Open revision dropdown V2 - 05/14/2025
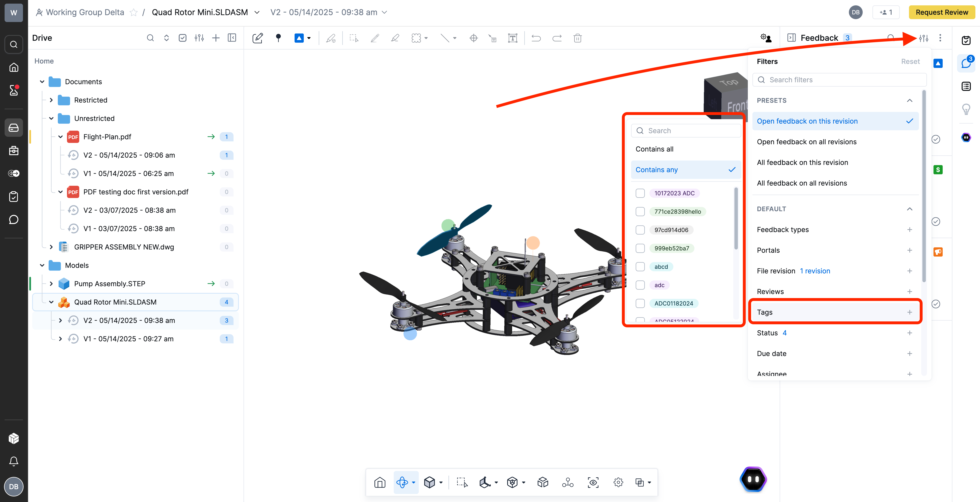Screen dimensions: 980x502 pyautogui.click(x=329, y=12)
